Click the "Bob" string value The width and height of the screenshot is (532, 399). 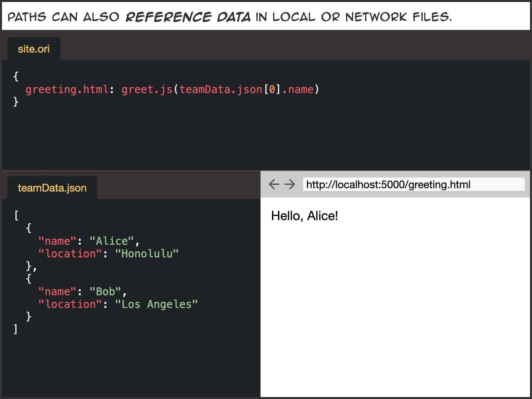pyautogui.click(x=105, y=292)
